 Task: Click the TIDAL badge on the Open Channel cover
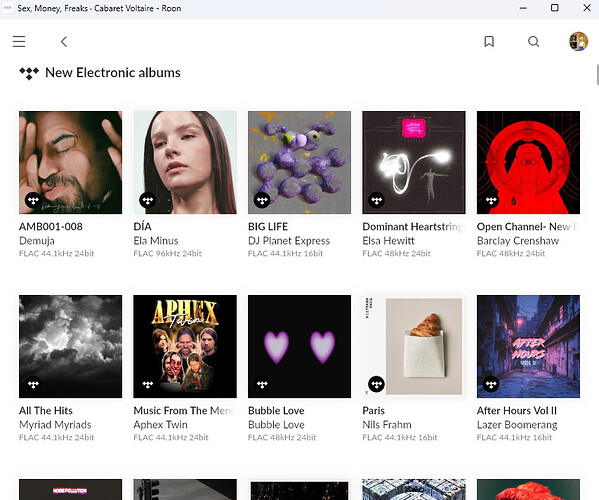pyautogui.click(x=491, y=200)
